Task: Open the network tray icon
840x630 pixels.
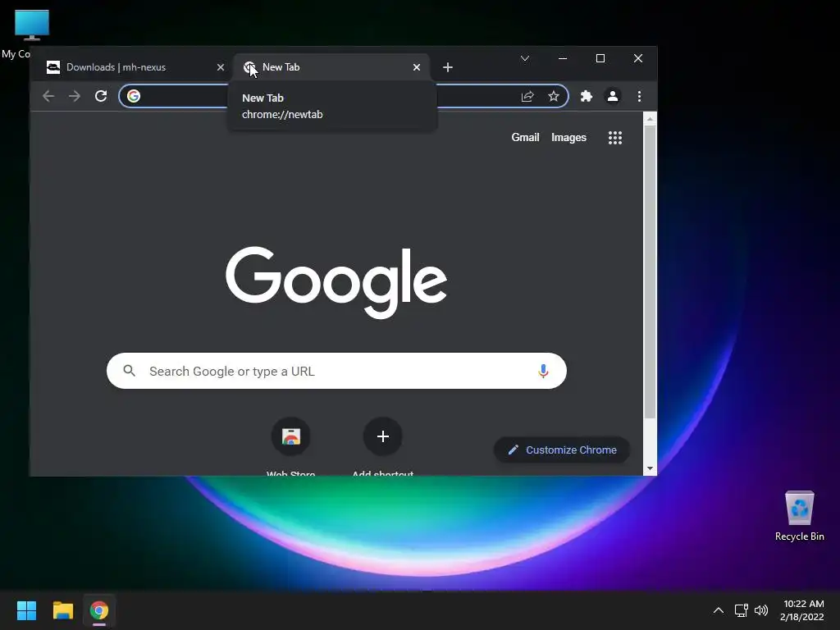Action: pos(741,610)
